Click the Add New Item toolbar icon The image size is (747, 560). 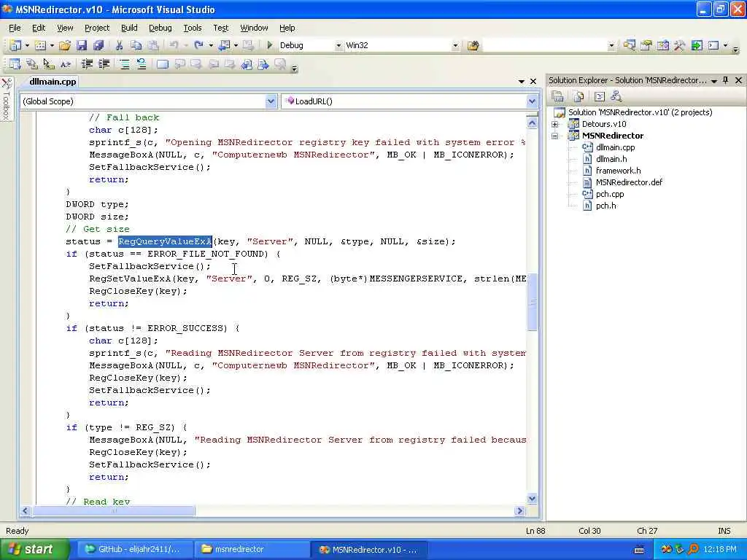pos(41,45)
